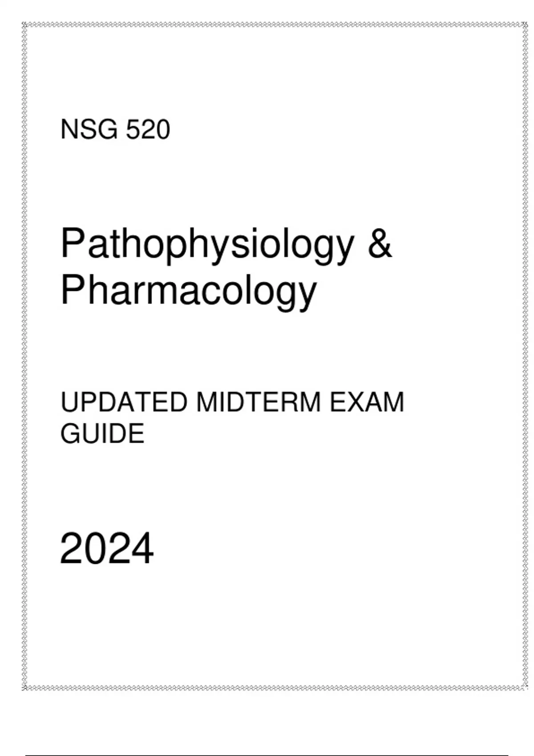Click the word "UPDATED" in the subtitle
This screenshot has height=756, width=534.
pyautogui.click(x=124, y=402)
